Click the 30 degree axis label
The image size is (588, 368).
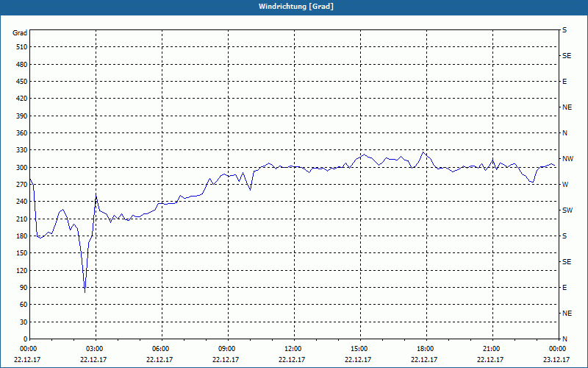point(24,322)
